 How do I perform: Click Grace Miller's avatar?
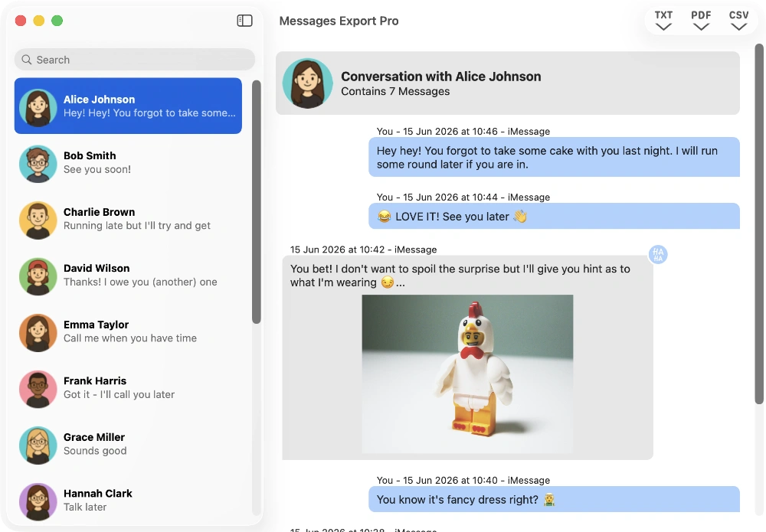(38, 446)
